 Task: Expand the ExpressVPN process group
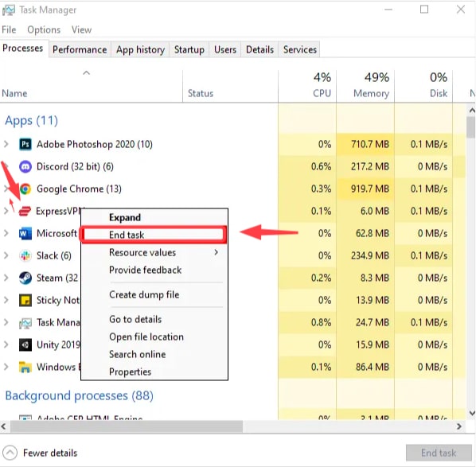click(x=6, y=211)
